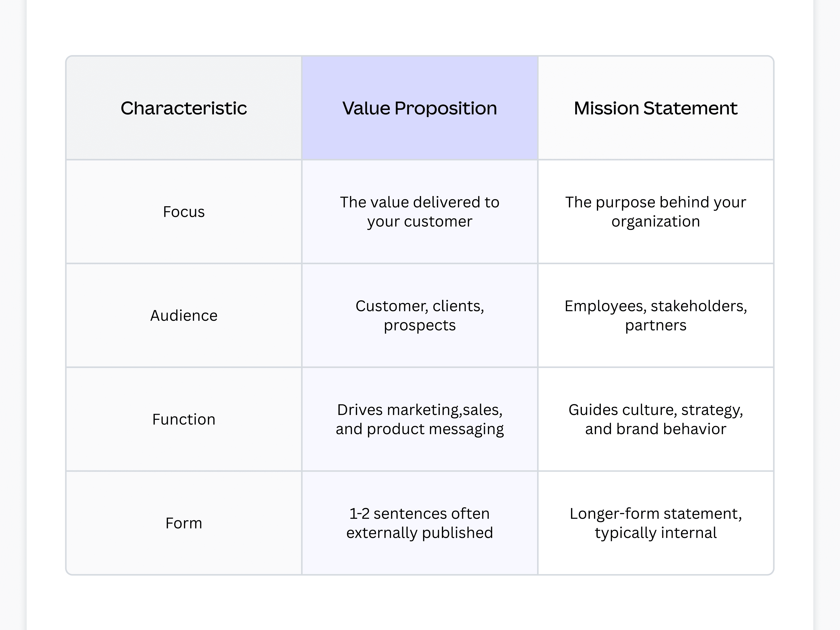840x630 pixels.
Task: Select the Focus row label cell
Action: coord(184,211)
